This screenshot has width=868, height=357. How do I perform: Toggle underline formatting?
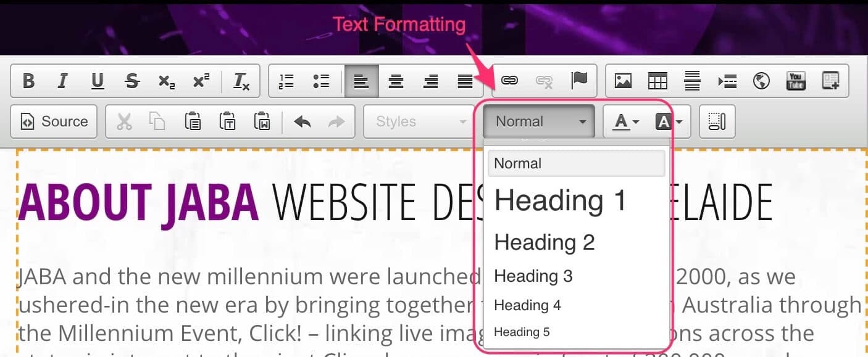97,81
